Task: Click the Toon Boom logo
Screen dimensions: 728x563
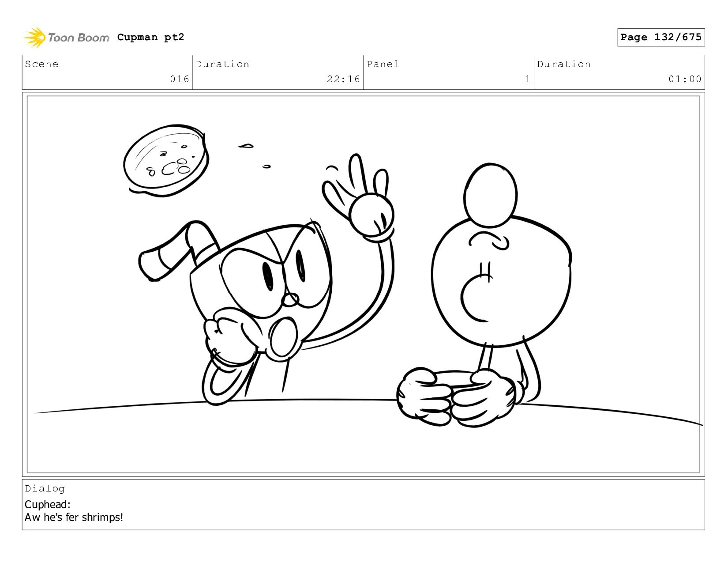Action: click(x=66, y=38)
